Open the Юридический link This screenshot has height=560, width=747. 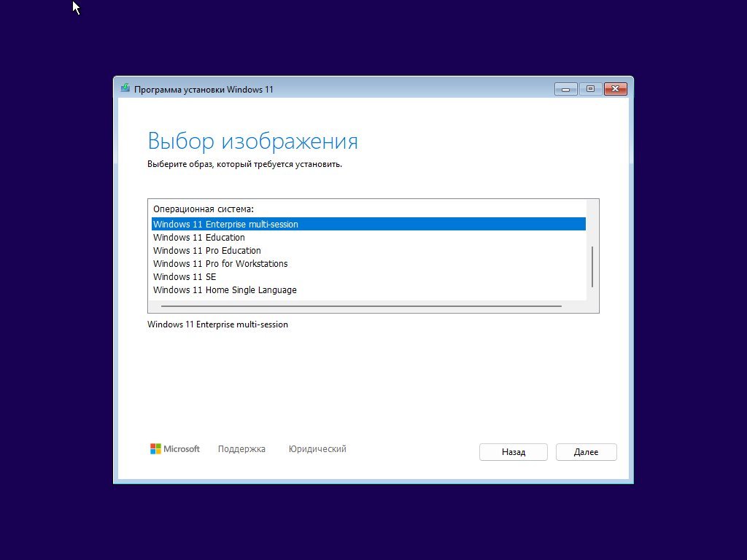(317, 449)
